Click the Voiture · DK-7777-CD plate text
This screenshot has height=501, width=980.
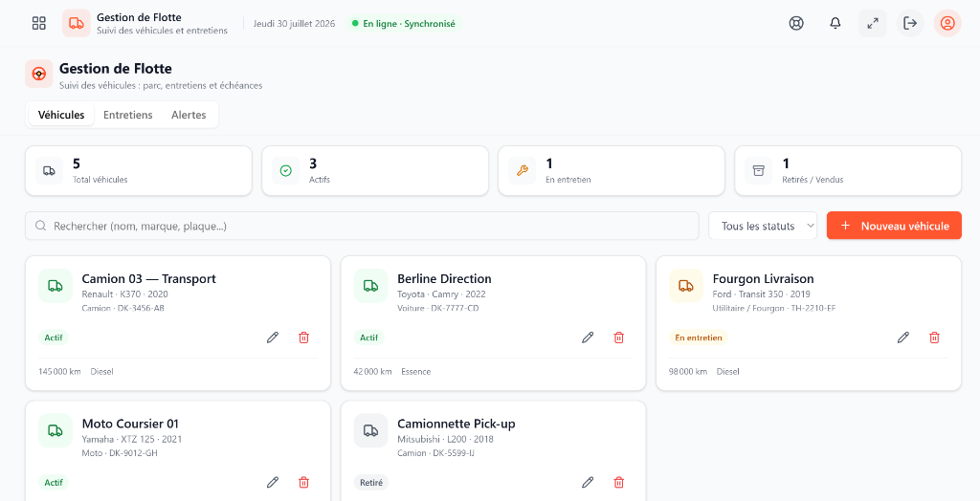[x=438, y=308]
